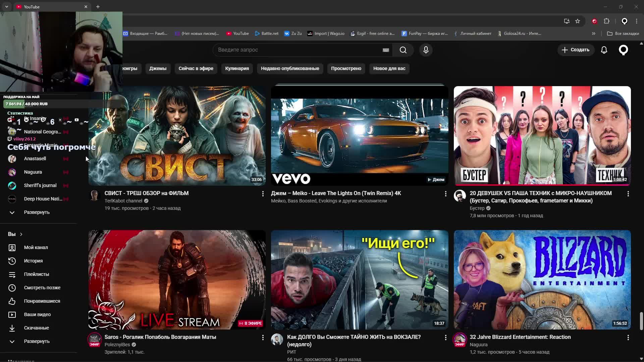Open Watch Later in the sidebar

point(42,288)
